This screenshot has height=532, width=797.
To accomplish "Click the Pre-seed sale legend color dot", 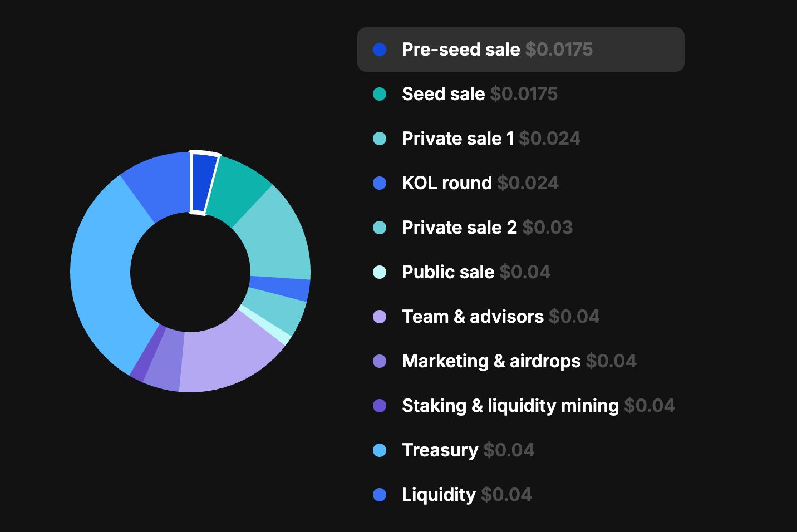I will click(380, 50).
